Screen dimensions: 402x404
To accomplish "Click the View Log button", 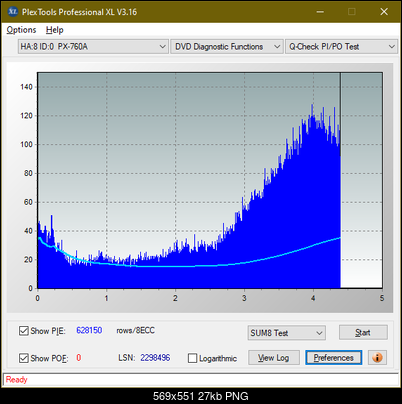I will [x=274, y=358].
